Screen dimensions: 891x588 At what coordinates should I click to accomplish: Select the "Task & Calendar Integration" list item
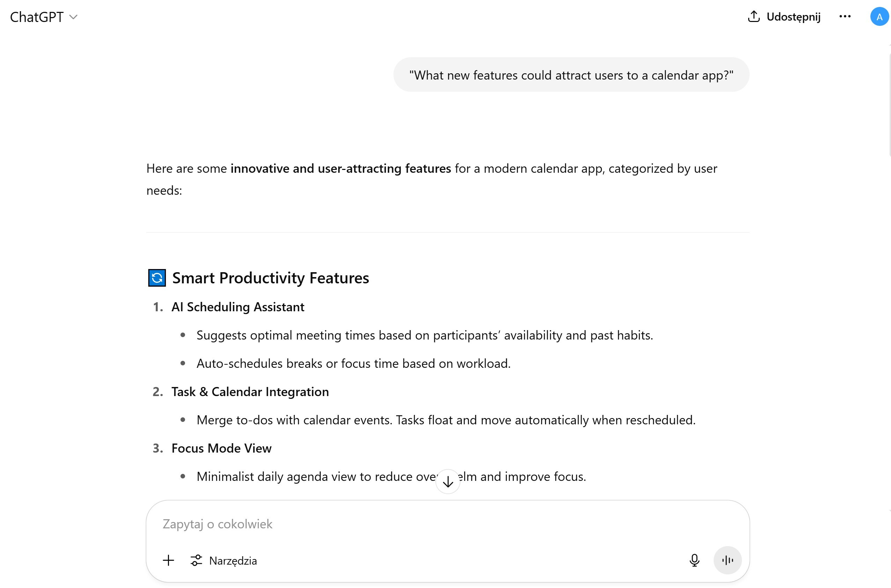tap(250, 392)
